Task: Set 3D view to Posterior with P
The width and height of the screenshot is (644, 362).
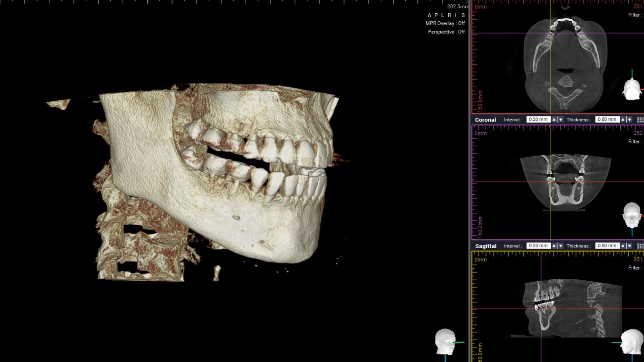Action: (x=436, y=15)
